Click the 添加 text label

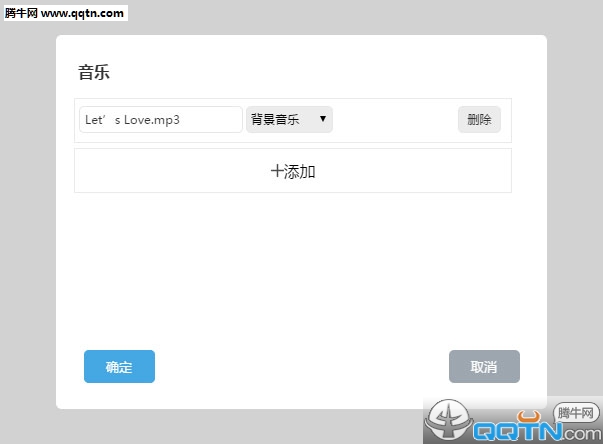tap(300, 171)
